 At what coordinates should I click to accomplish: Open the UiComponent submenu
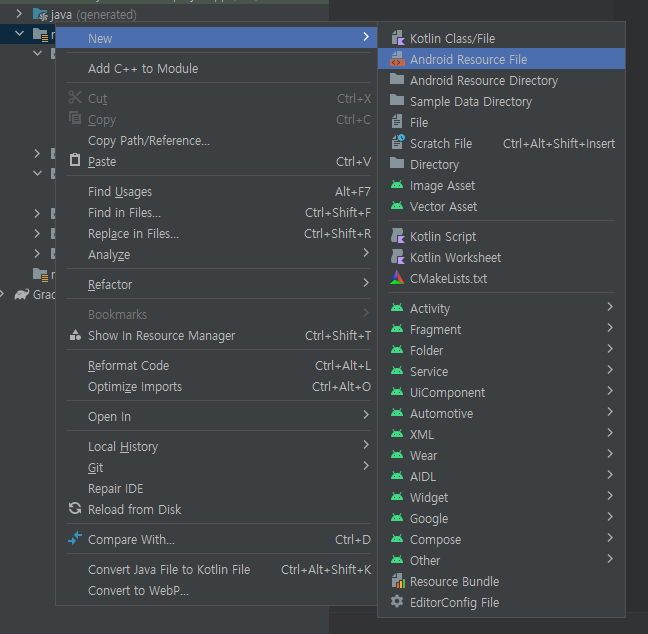coord(501,392)
